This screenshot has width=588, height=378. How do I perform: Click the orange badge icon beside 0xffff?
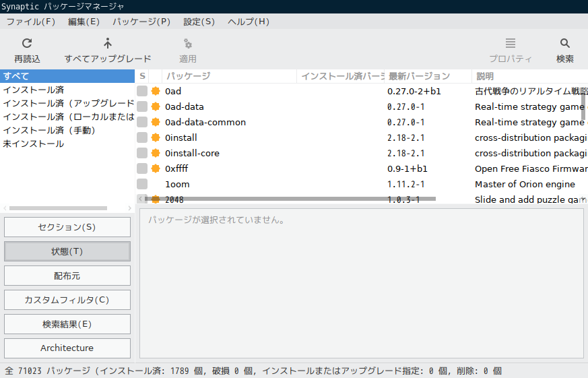pyautogui.click(x=156, y=168)
